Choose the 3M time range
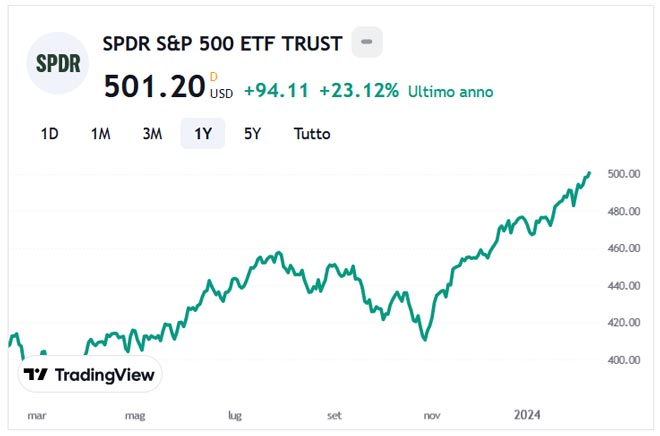This screenshot has height=436, width=660. [x=152, y=133]
